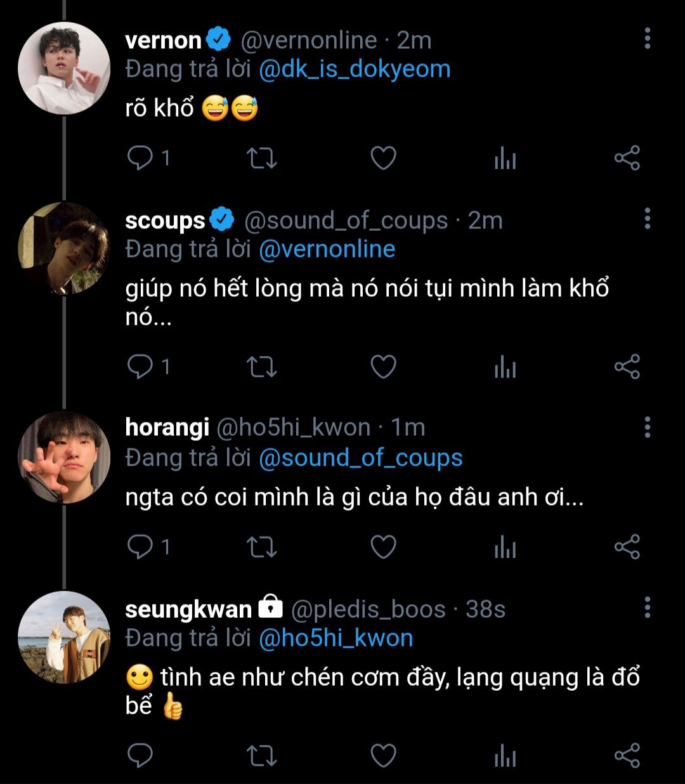Like the scoups reply tweet

pos(383,367)
